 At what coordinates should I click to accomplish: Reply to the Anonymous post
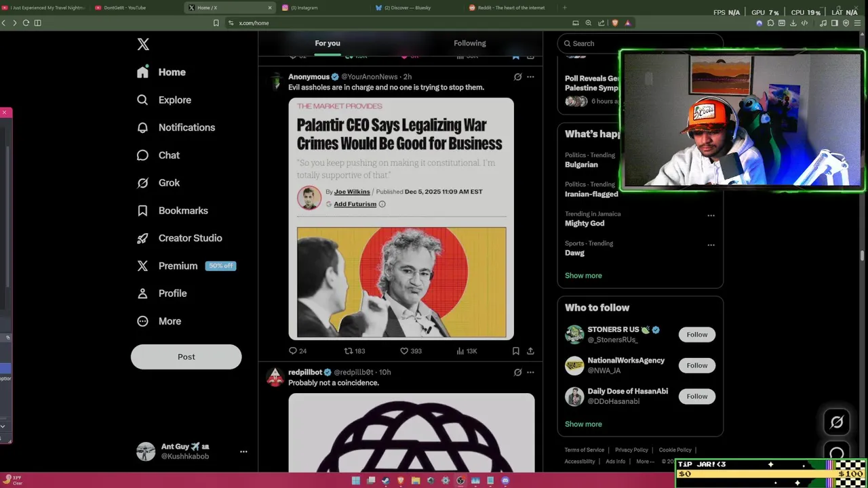298,351
